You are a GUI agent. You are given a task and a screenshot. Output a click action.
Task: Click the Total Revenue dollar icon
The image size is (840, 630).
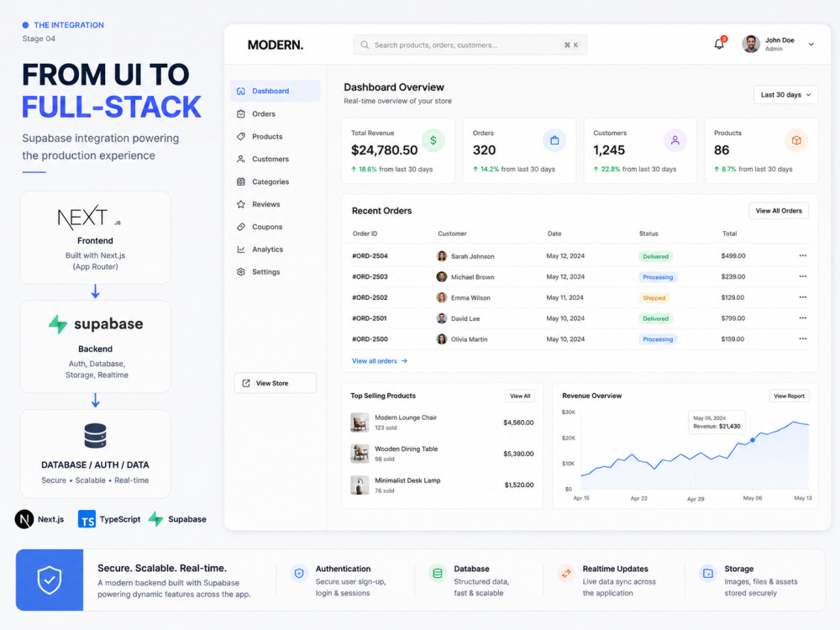point(433,140)
